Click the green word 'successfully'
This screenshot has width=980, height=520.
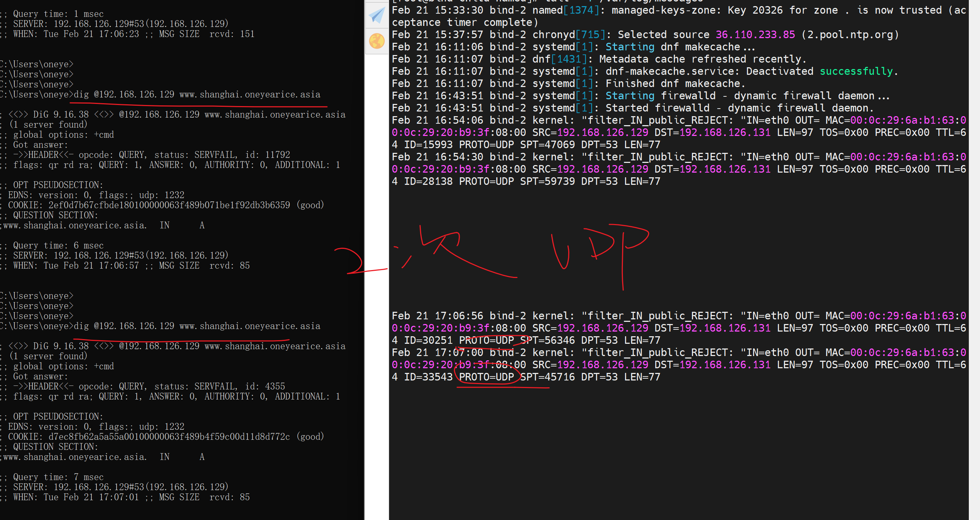856,71
